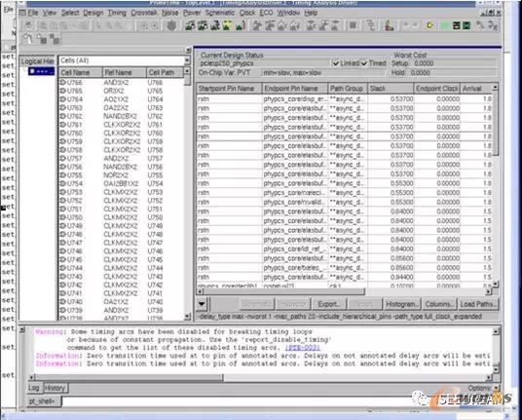
Task: Sort by the Cell Name column header
Action: (x=80, y=72)
